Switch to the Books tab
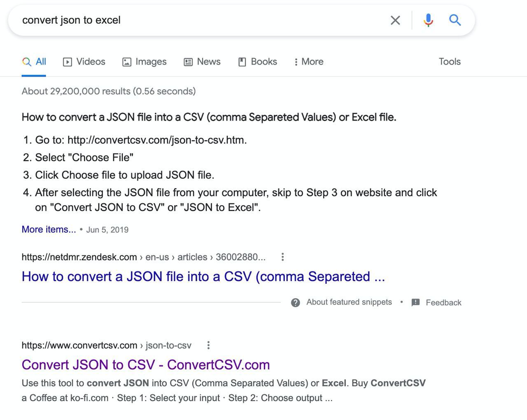The width and height of the screenshot is (527, 420). (x=258, y=62)
